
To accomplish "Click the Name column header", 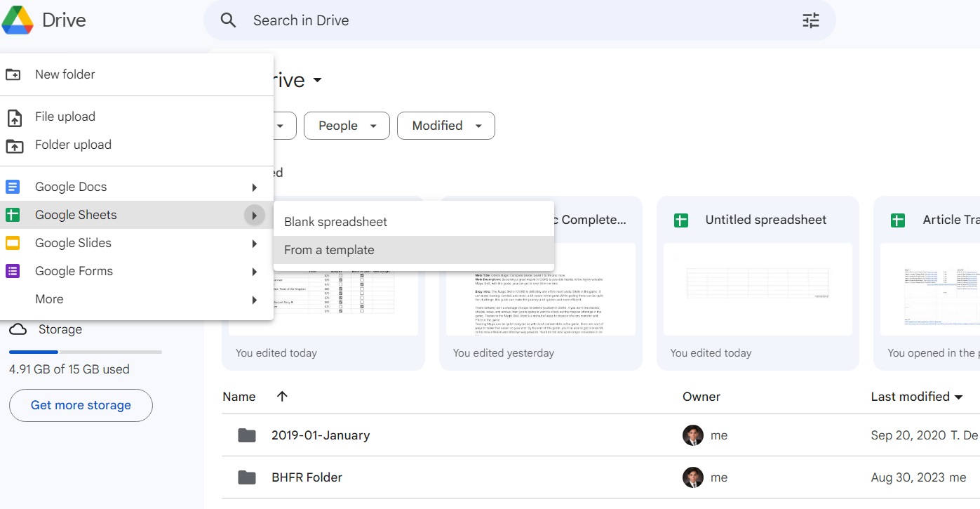I will coord(239,397).
